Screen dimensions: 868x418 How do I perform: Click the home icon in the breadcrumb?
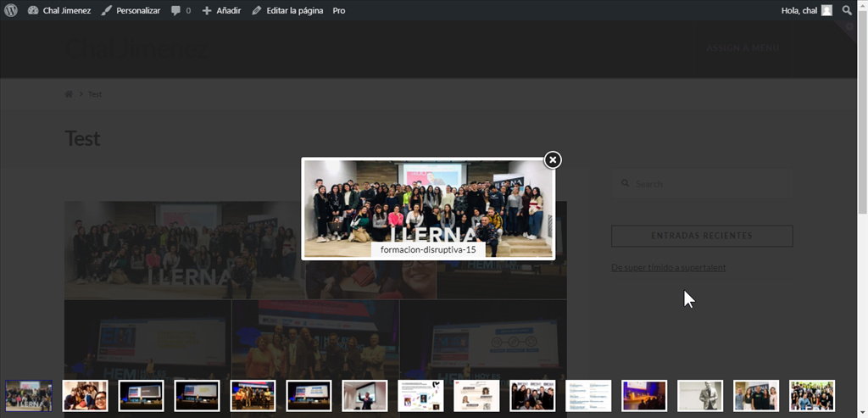69,94
